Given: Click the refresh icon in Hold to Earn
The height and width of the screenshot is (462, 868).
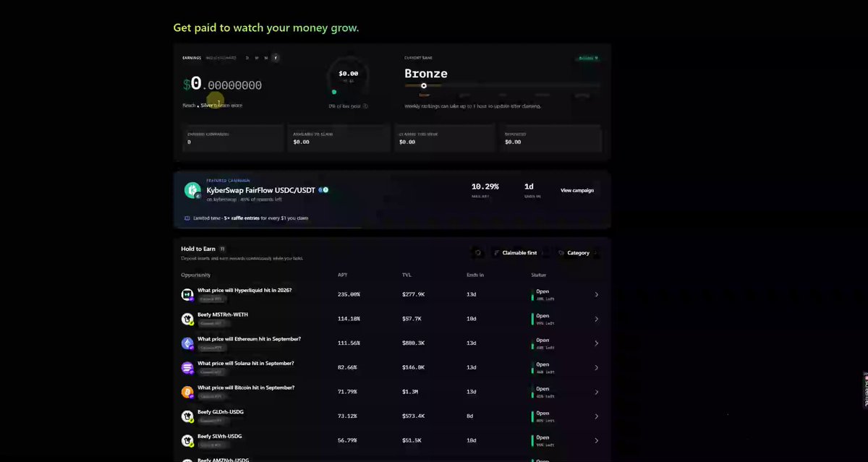Looking at the screenshot, I should pyautogui.click(x=477, y=253).
